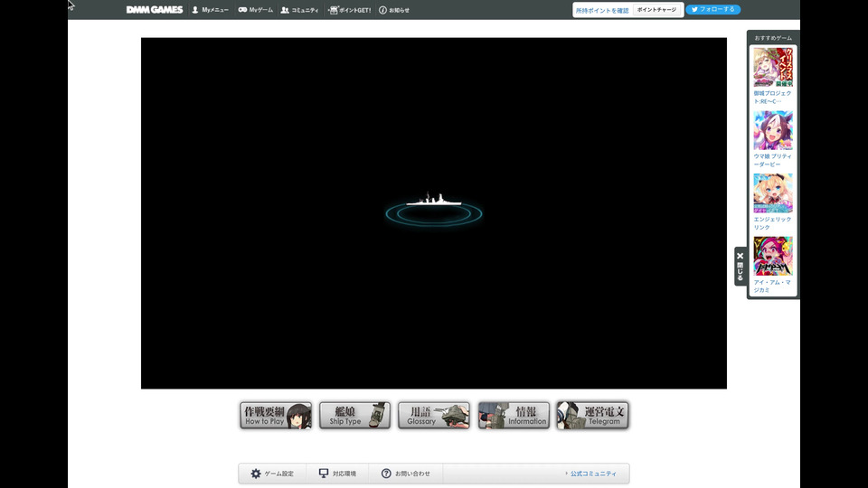868x488 pixels.
Task: Click the gift icon beside ポイントGET!
Action: point(333,10)
